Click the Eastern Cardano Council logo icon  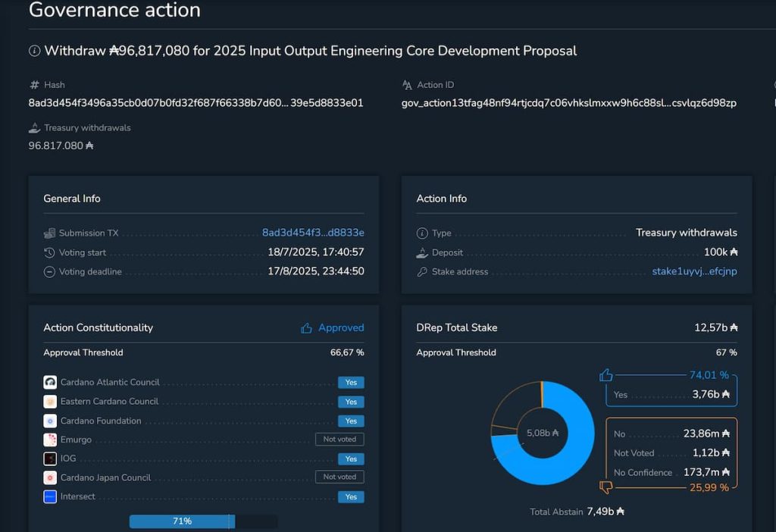(50, 402)
